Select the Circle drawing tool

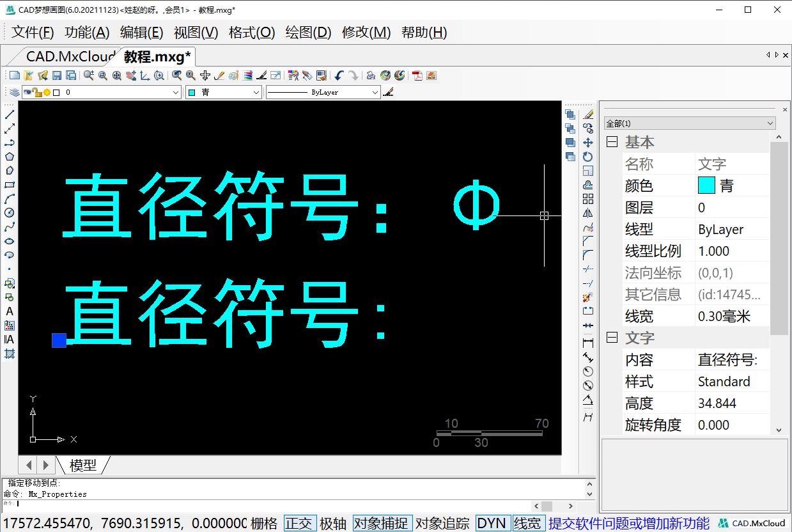(10, 213)
